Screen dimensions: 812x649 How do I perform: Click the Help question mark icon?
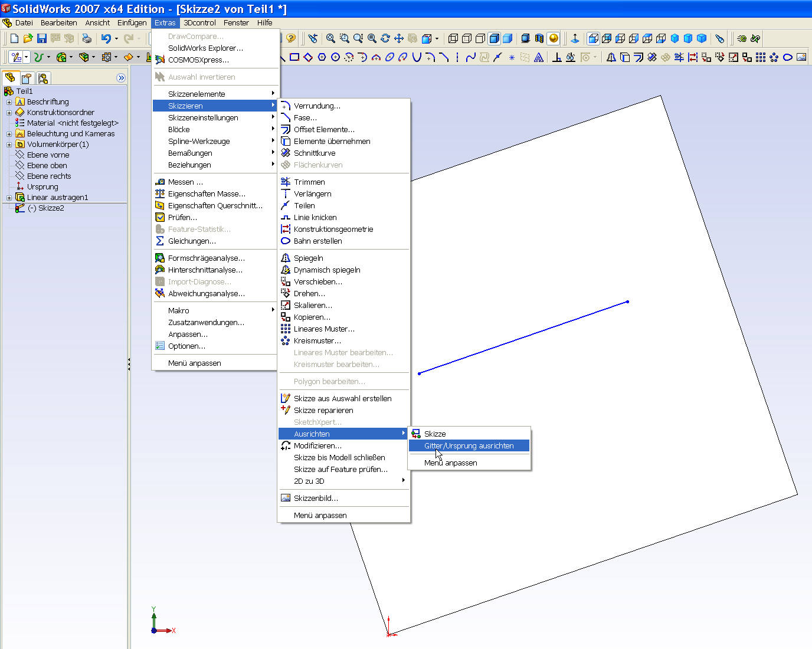(x=291, y=38)
